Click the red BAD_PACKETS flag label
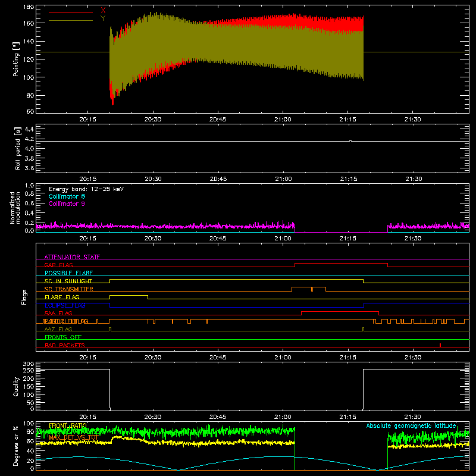This screenshot has height=476, width=476. pyautogui.click(x=65, y=345)
